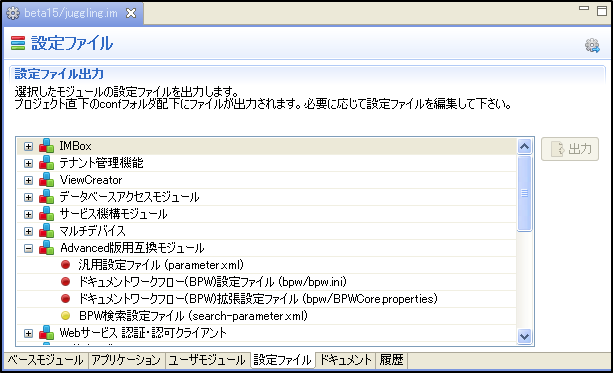Maximize the editor pane
Image resolution: width=613 pixels, height=373 pixels.
pos(602,11)
